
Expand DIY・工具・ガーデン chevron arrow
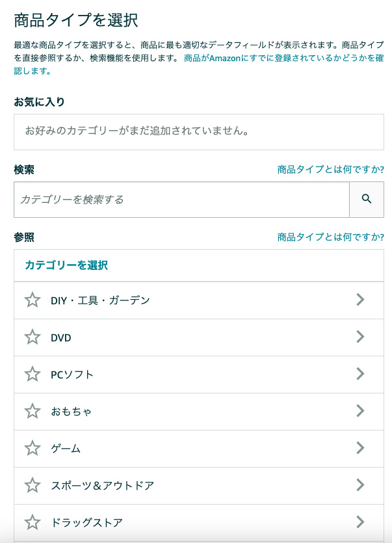coord(361,300)
